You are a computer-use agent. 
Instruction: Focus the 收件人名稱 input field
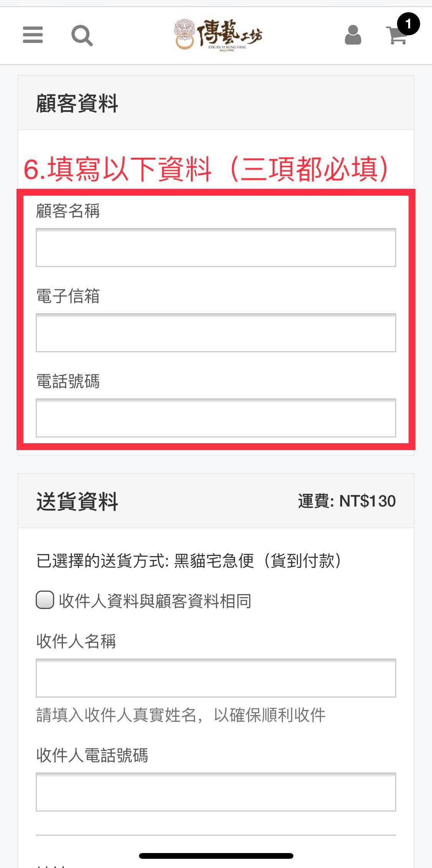[216, 678]
